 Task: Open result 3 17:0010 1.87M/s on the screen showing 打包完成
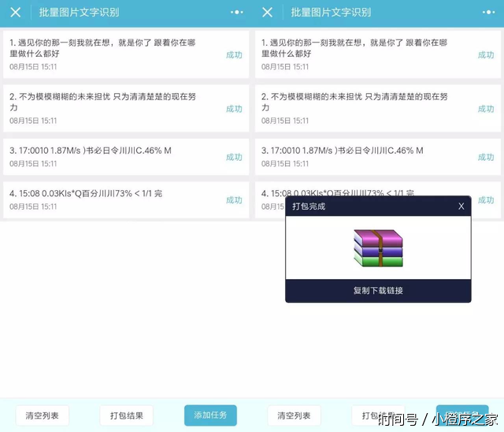coord(378,157)
